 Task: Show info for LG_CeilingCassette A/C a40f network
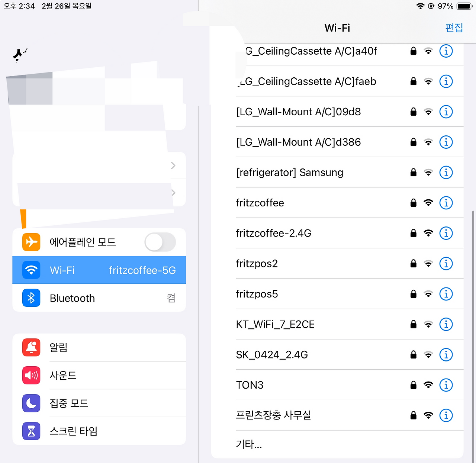(446, 51)
